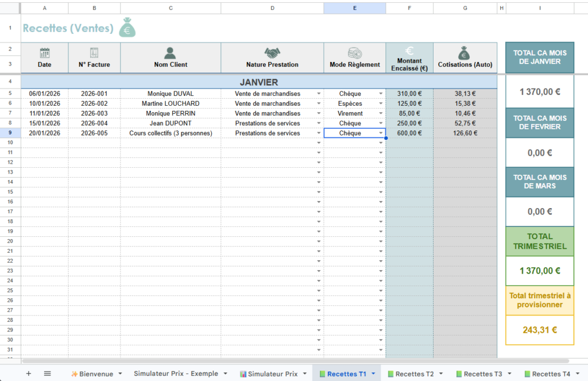Screen dimensions: 588x381
Task: Open the all sheets list menu
Action: point(47,374)
